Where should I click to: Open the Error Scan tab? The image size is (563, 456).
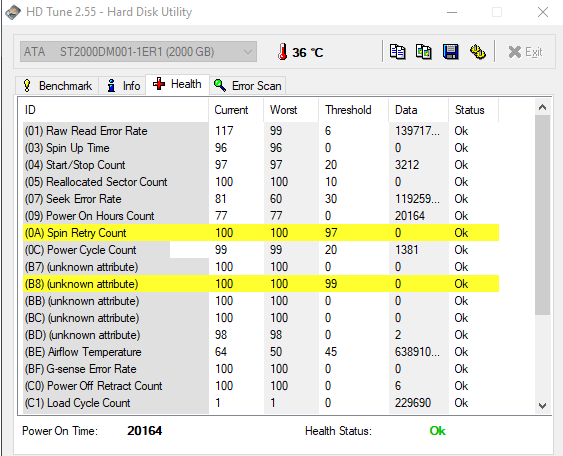tap(248, 86)
